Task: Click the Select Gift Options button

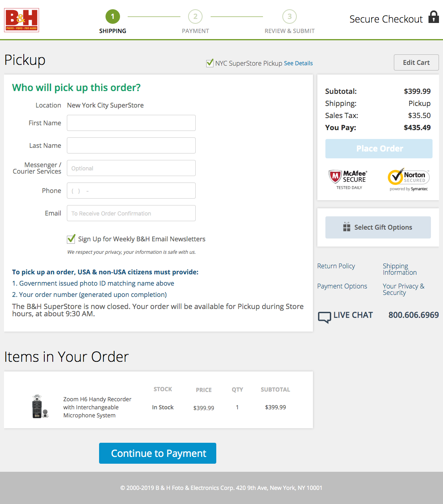Action: click(x=378, y=227)
